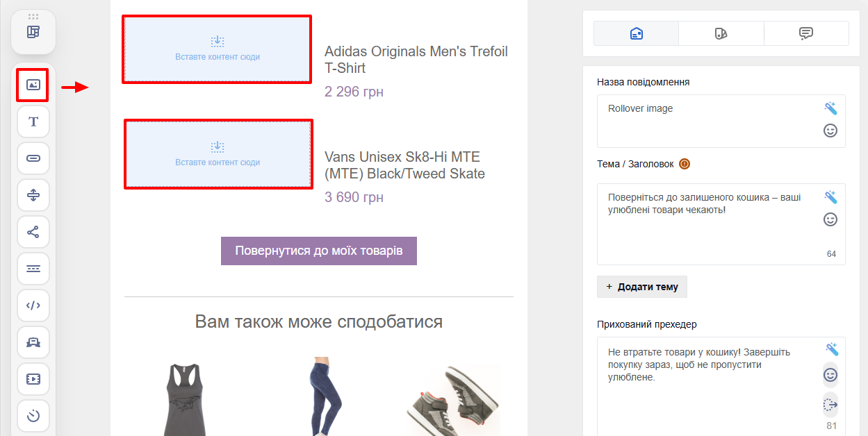Select the HTML code block tool
Viewport: 868px width, 436px height.
pyautogui.click(x=33, y=305)
